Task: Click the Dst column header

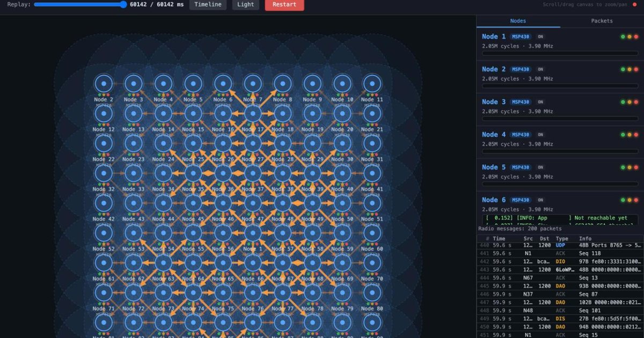Action: coord(545,239)
